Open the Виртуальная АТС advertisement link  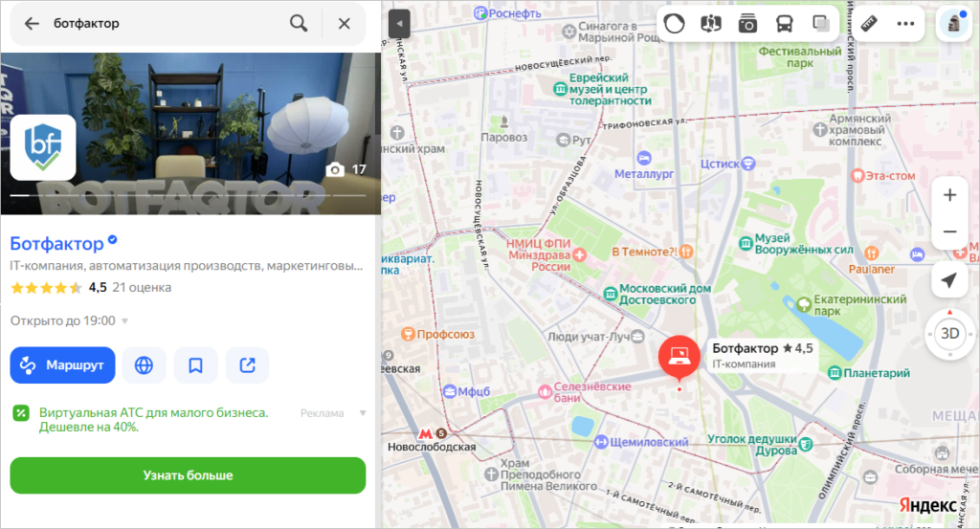pyautogui.click(x=153, y=420)
